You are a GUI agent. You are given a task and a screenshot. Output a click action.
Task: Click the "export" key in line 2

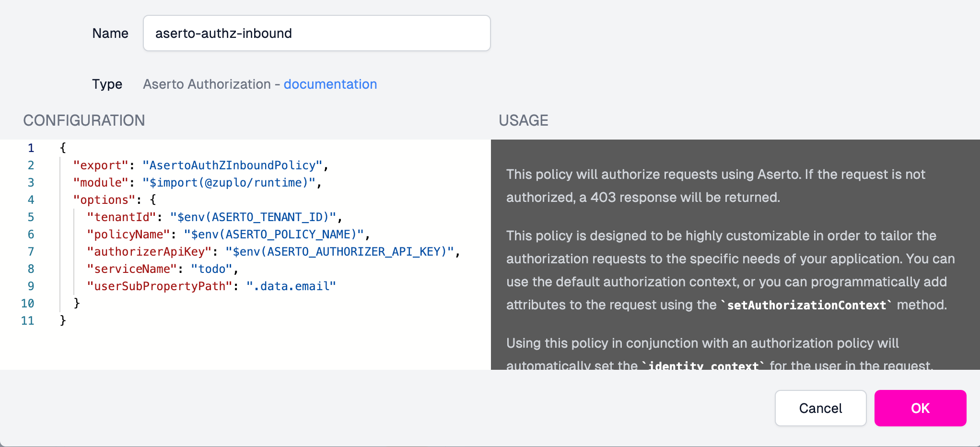click(101, 165)
